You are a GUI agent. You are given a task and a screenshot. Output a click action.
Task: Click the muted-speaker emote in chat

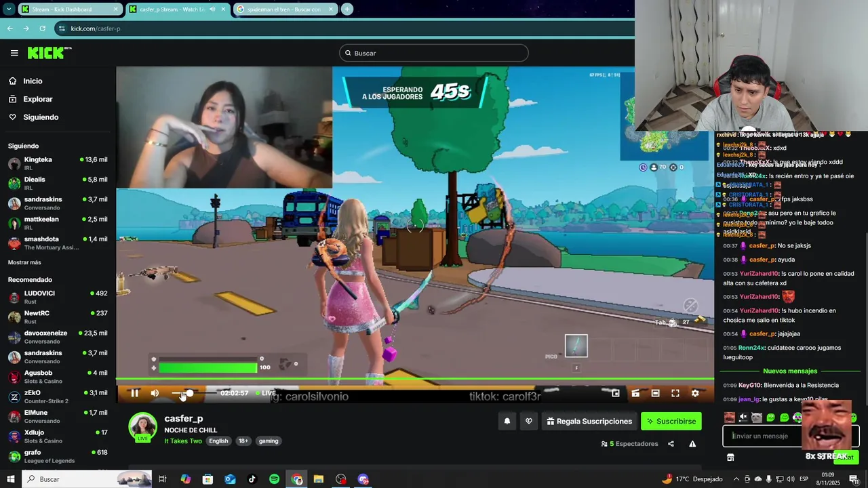click(743, 418)
